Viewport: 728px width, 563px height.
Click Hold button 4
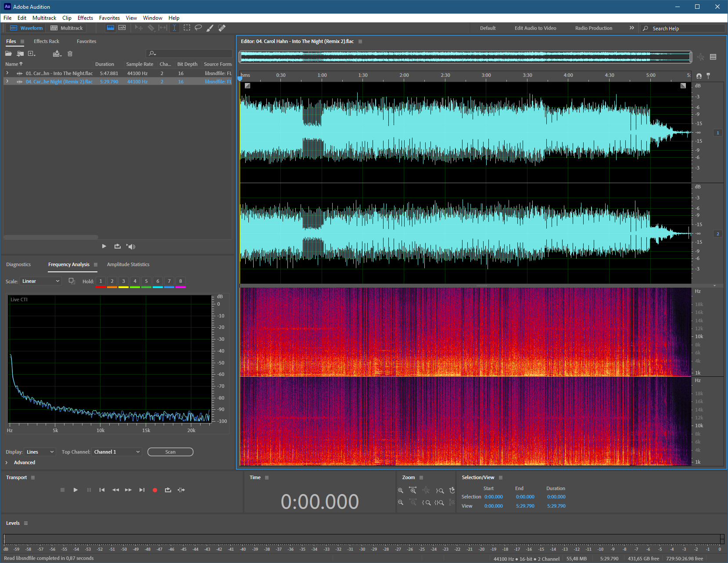[x=135, y=281]
